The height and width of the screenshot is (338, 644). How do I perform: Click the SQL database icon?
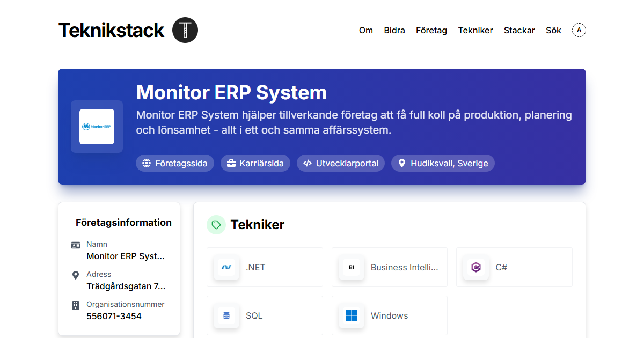(226, 315)
